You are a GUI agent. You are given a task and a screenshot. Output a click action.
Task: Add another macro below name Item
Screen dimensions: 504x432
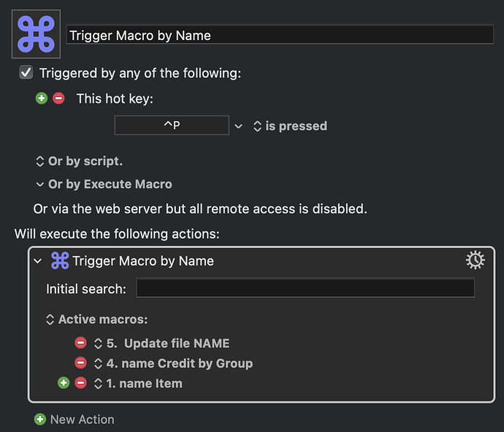64,383
